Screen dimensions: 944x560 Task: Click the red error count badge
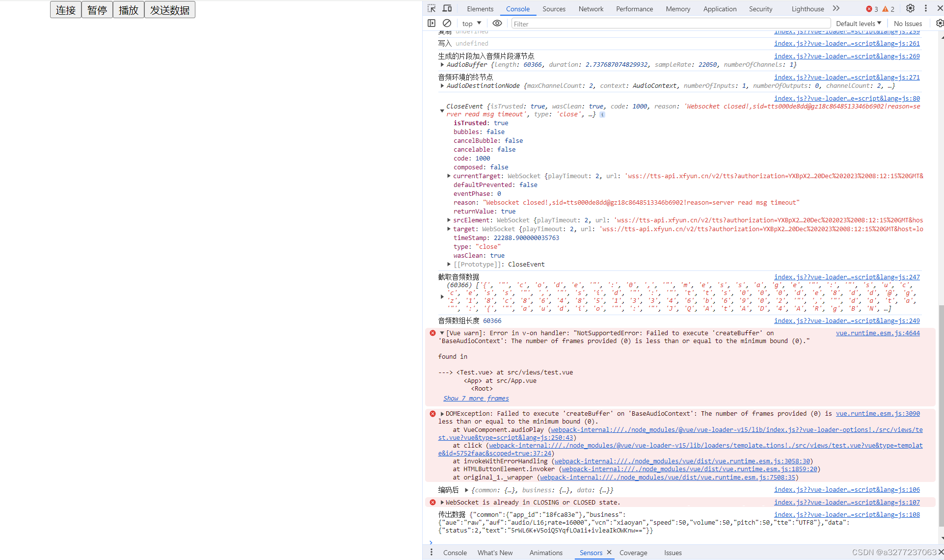(872, 9)
